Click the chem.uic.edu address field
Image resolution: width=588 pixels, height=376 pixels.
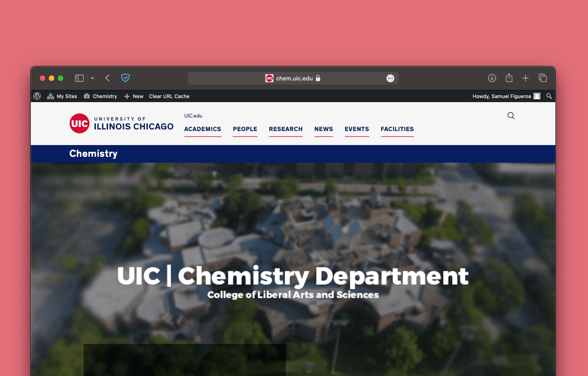tap(293, 78)
